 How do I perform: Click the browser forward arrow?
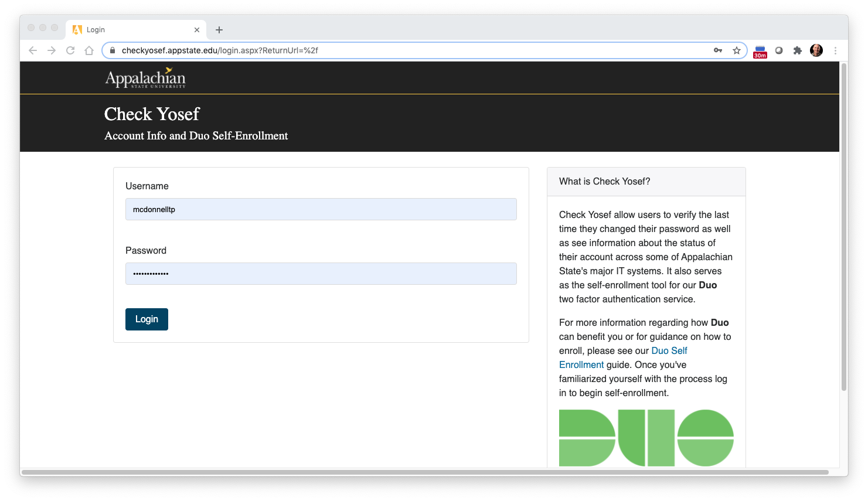52,50
